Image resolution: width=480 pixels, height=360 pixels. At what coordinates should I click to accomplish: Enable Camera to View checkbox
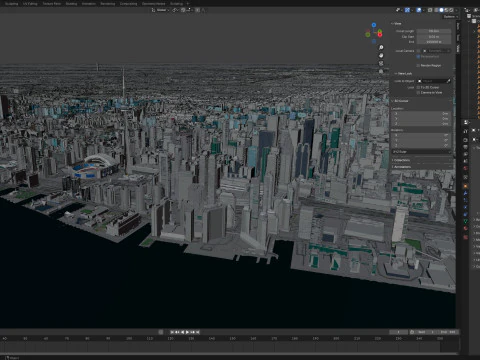(x=418, y=93)
